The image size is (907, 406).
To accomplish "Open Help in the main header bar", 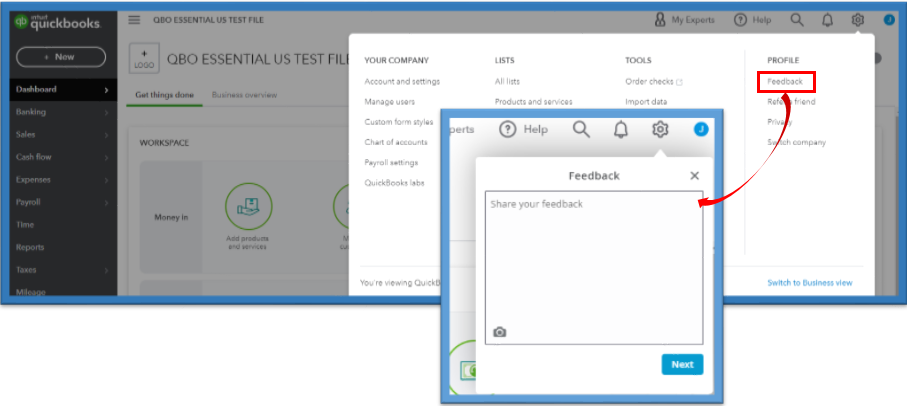I will click(x=752, y=20).
